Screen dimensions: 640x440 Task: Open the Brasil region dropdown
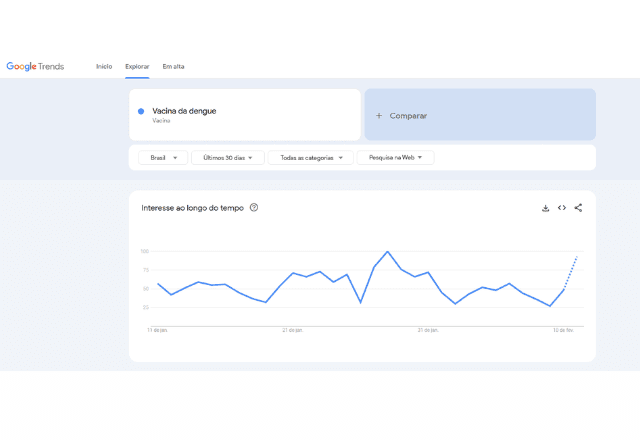point(163,158)
